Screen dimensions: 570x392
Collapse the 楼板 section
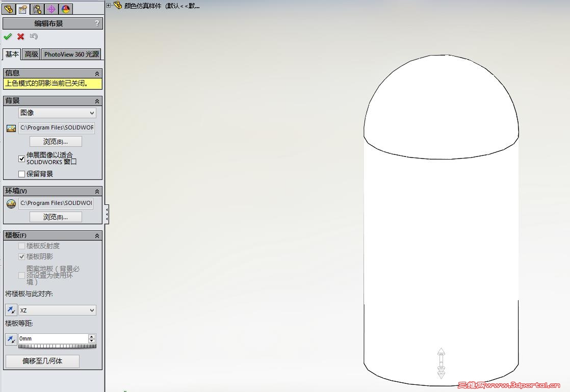[97, 236]
